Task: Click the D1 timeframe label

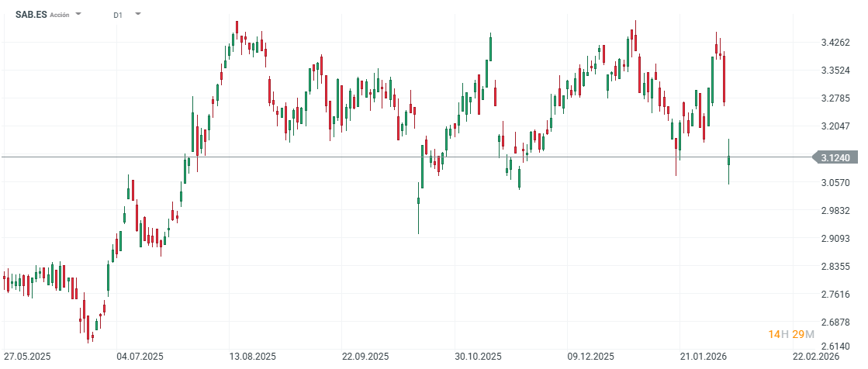Action: (x=117, y=15)
